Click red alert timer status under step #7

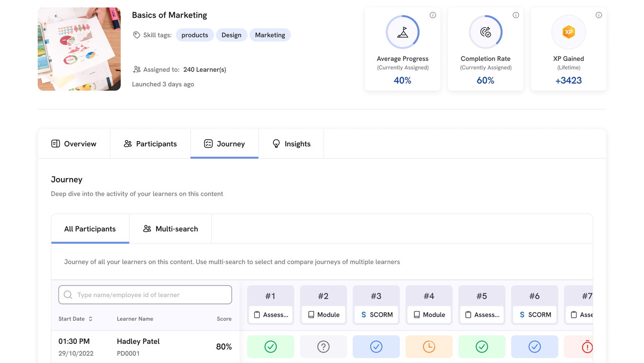click(587, 347)
